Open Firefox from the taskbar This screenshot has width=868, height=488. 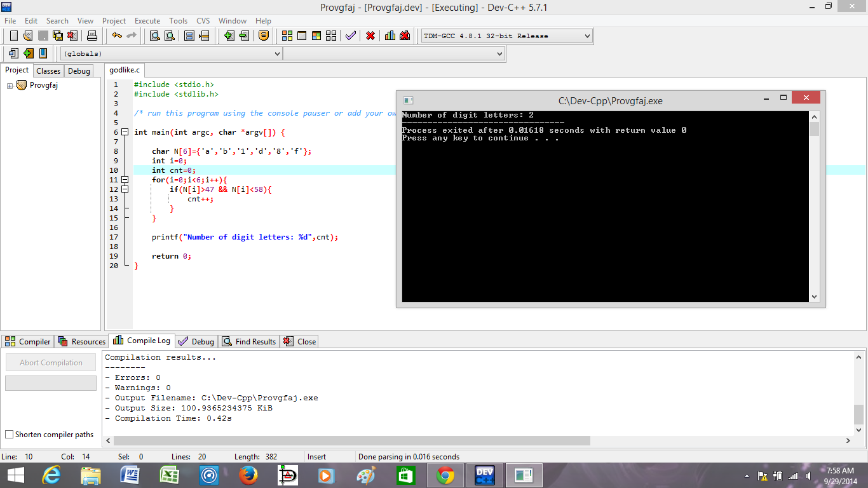(x=248, y=475)
